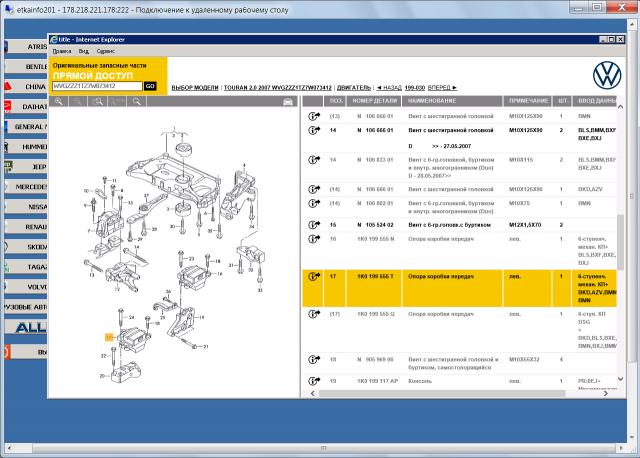Click the GO button next to VIN field

150,86
